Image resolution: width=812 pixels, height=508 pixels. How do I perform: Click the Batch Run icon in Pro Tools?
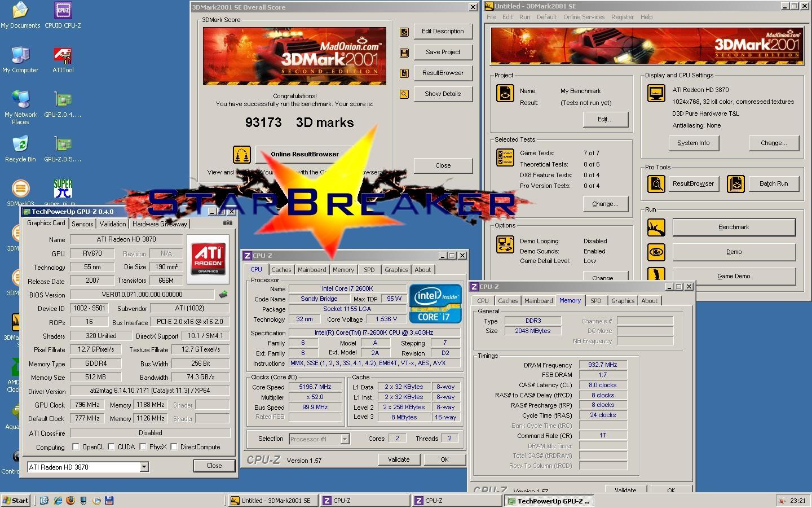735,183
